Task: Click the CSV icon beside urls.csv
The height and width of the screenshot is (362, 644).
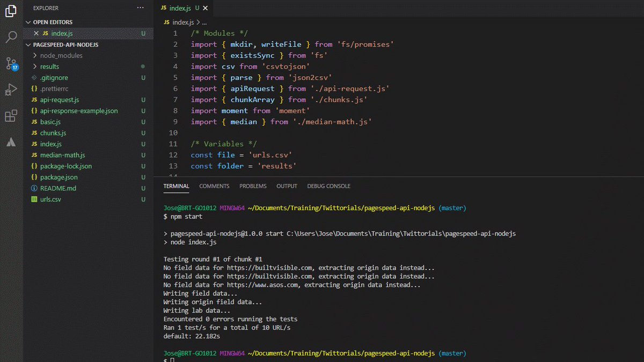Action: [x=34, y=200]
